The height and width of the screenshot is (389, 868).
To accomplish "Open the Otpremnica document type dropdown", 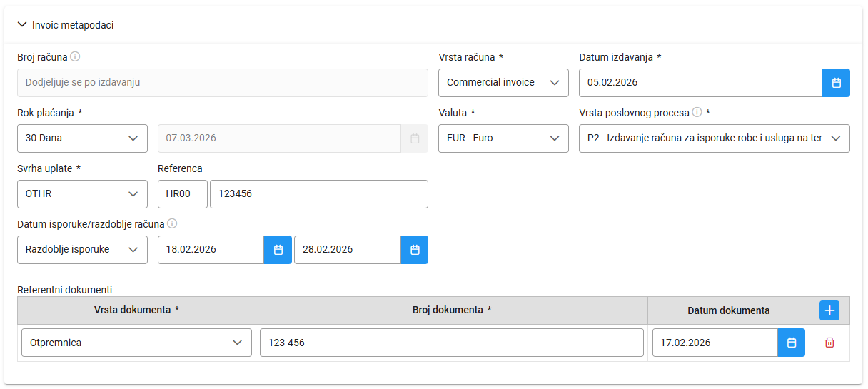I will tap(136, 343).
